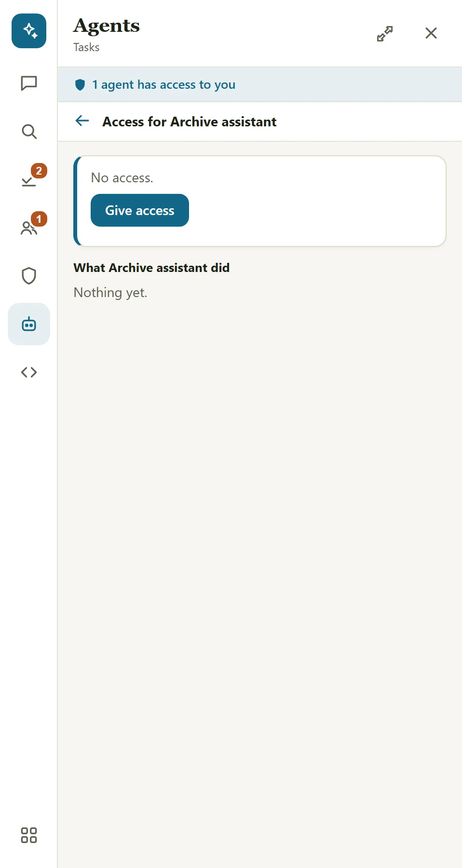Select the shield icon in the sidebar
Viewport: 462px width, 868px height.
(29, 276)
